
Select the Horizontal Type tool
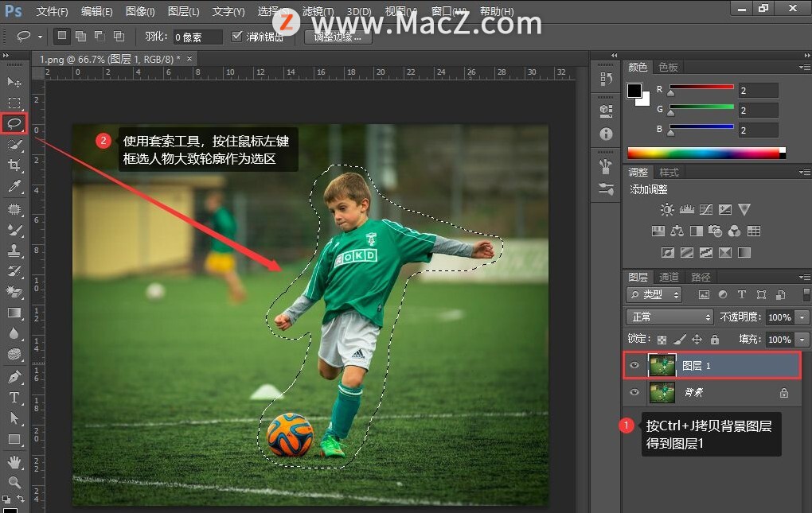point(14,398)
